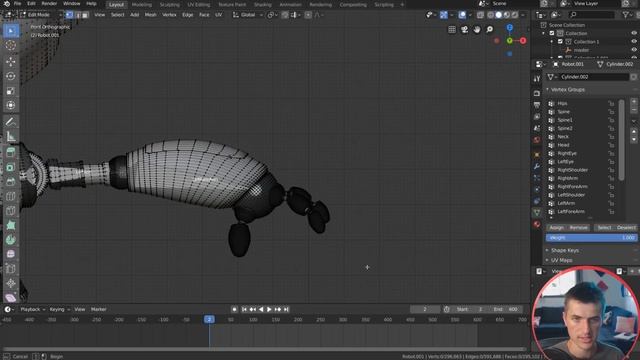Open Global transform orientation dropdown

click(x=248, y=15)
